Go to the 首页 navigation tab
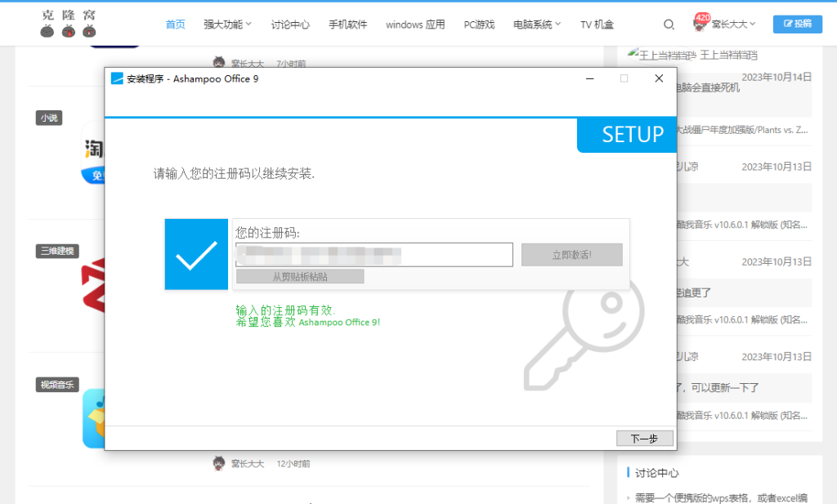Image resolution: width=837 pixels, height=504 pixels. point(175,25)
